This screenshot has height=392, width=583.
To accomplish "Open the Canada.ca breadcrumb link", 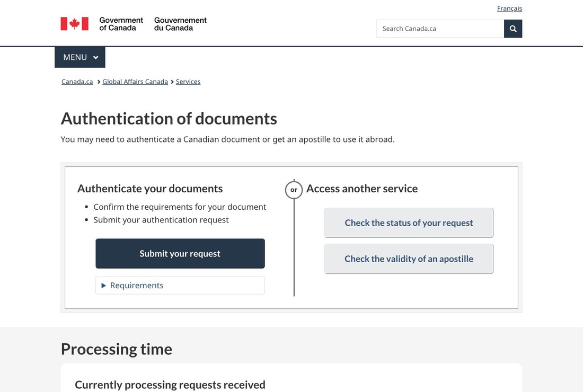I will click(77, 82).
